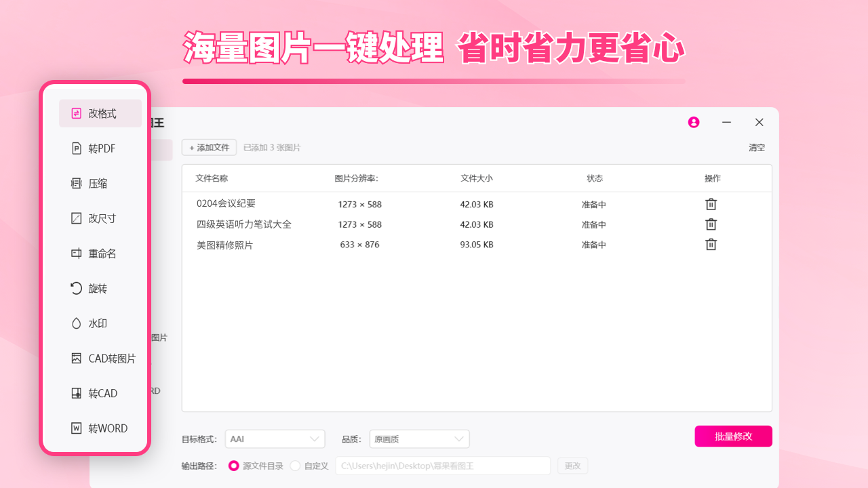Open the 改尺寸 resize tool
Viewport: 868px width, 488px height.
point(100,218)
